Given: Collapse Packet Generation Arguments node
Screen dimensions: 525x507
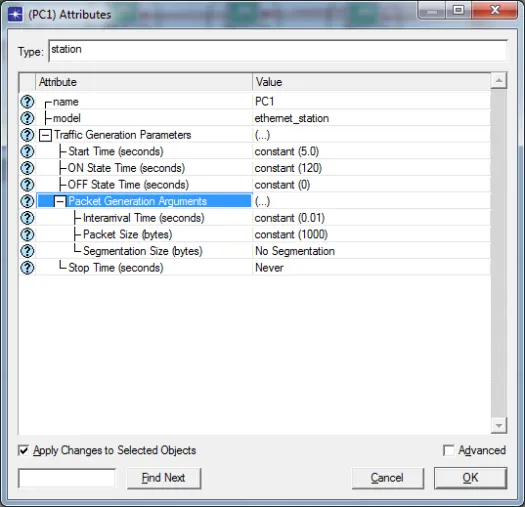Looking at the screenshot, I should click(60, 201).
